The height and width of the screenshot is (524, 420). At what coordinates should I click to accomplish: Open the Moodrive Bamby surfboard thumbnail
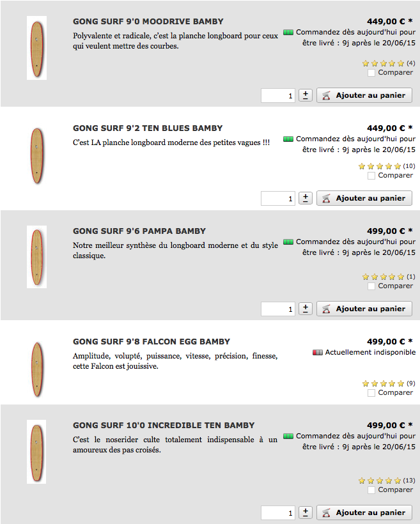point(37,48)
